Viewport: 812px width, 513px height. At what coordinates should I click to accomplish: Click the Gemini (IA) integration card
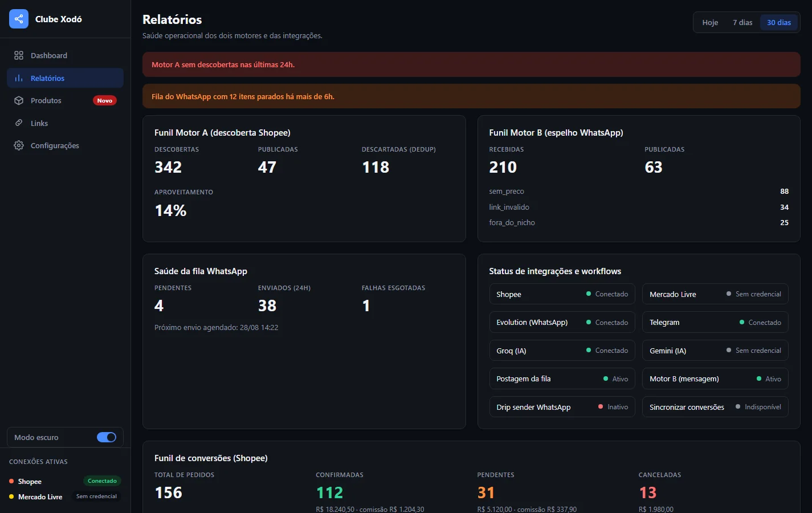pyautogui.click(x=715, y=351)
